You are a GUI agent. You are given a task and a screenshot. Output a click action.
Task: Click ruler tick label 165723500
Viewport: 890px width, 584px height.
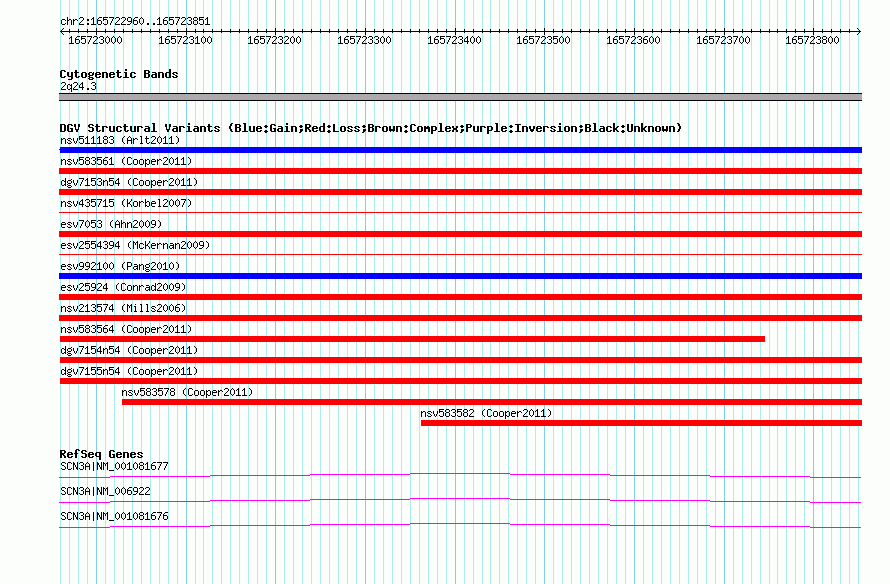(x=543, y=40)
